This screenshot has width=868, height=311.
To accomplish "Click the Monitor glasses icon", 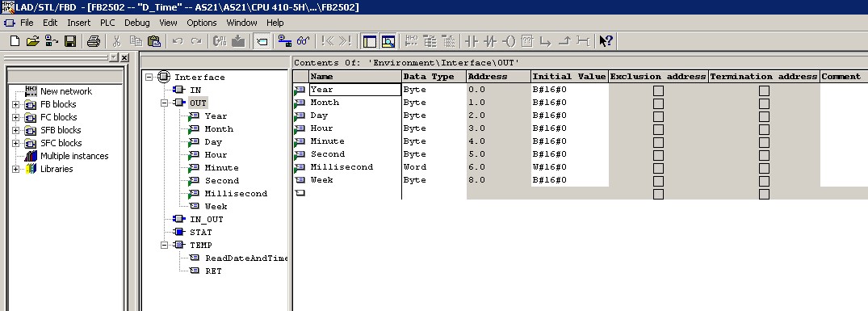I will [303, 41].
